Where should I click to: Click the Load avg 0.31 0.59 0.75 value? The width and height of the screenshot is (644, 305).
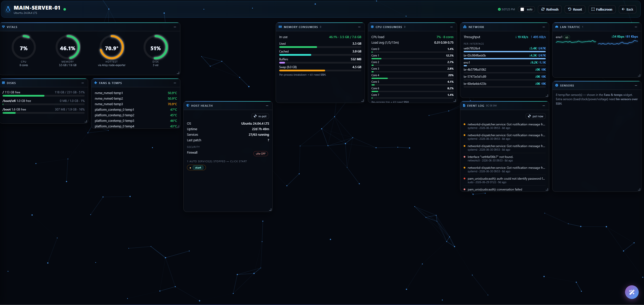click(x=444, y=42)
